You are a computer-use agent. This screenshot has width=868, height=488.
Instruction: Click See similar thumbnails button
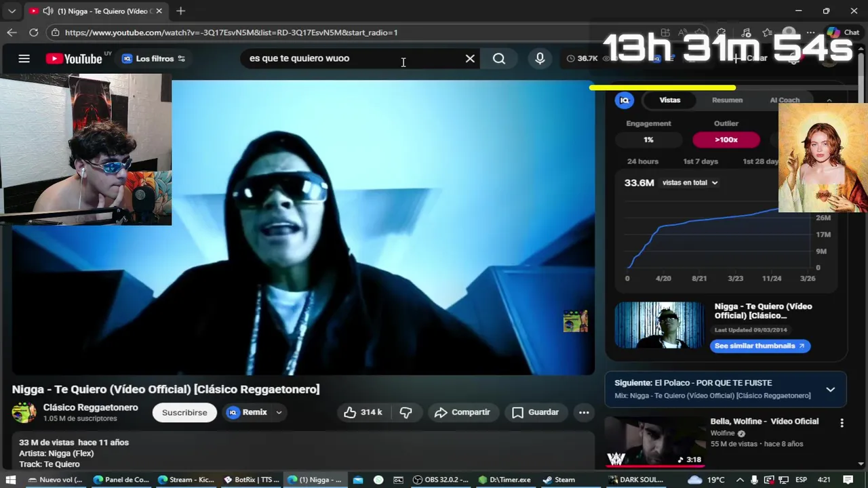pyautogui.click(x=759, y=346)
